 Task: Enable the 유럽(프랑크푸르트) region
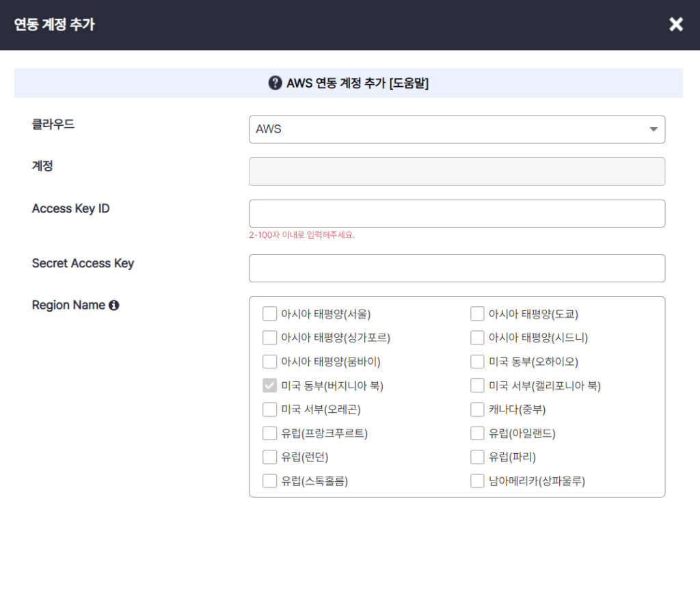(x=269, y=433)
